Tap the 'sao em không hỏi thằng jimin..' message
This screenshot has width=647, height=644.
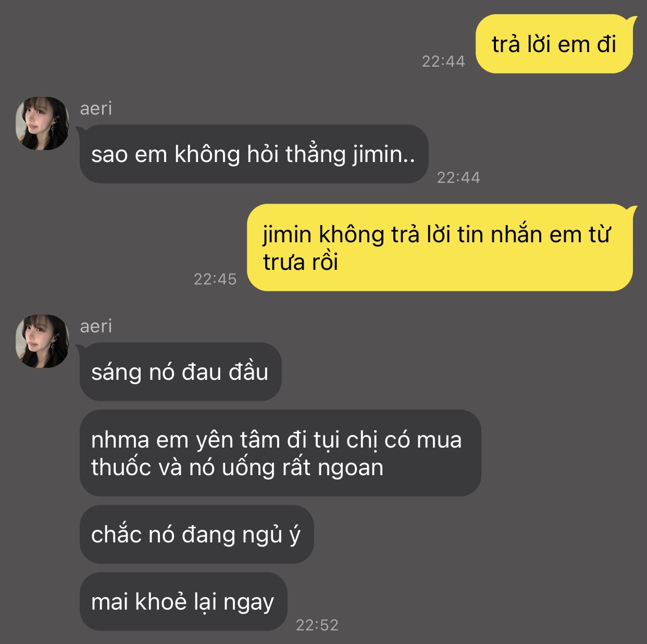pos(254,154)
